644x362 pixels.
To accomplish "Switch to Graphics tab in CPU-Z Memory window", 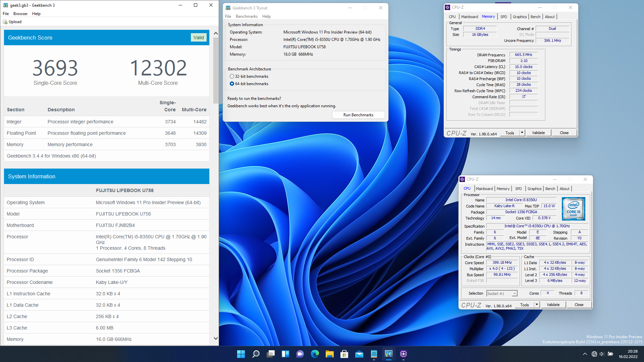I will coord(520,17).
